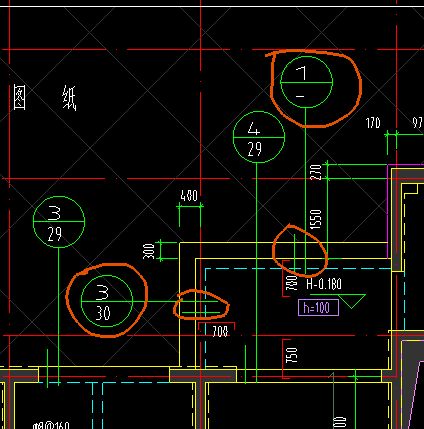This screenshot has width=424, height=429.
Task: Select detail callout circle 3/29
Action: 59,222
